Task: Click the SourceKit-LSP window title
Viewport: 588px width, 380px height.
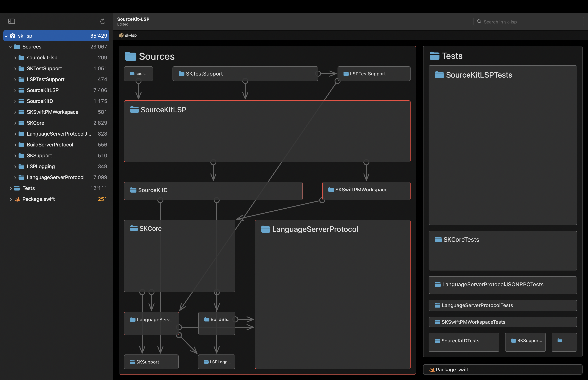Action: tap(133, 19)
